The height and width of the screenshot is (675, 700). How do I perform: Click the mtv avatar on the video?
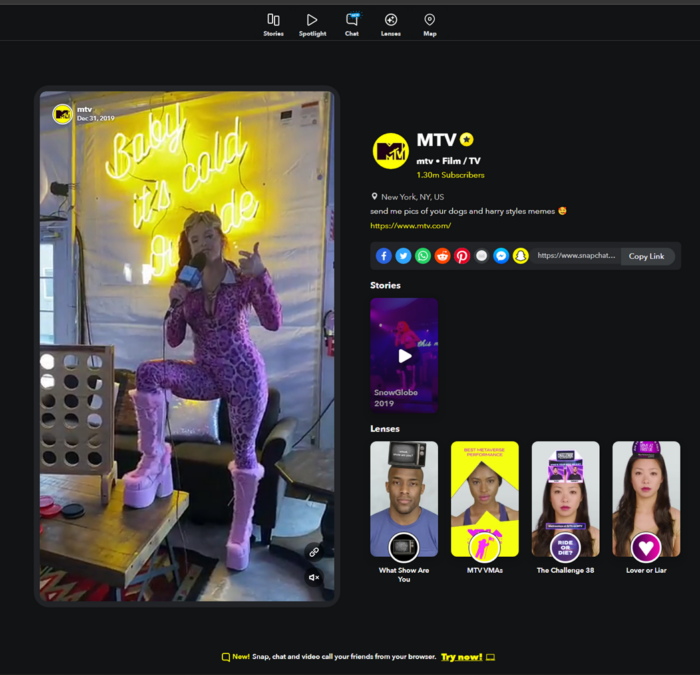[62, 114]
